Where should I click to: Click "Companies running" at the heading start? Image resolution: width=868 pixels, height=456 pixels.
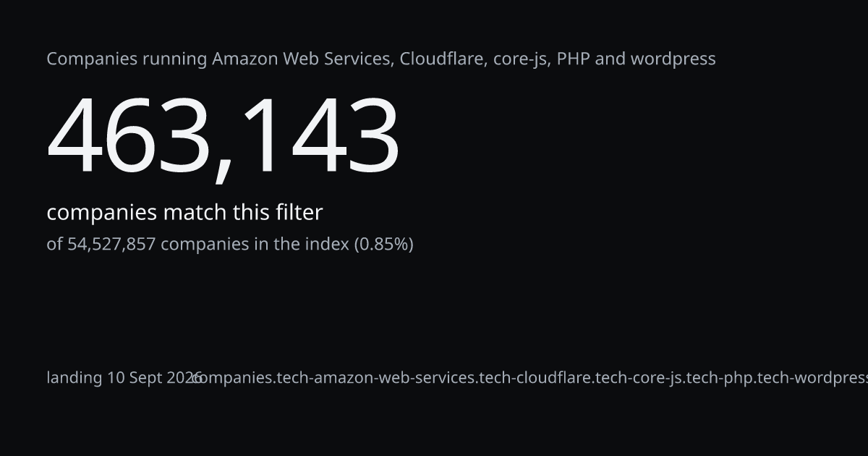click(x=127, y=59)
